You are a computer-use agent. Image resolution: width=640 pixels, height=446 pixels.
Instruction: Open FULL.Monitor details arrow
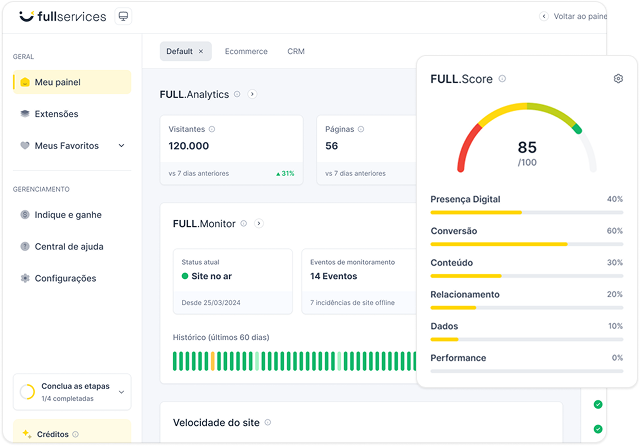pos(258,224)
